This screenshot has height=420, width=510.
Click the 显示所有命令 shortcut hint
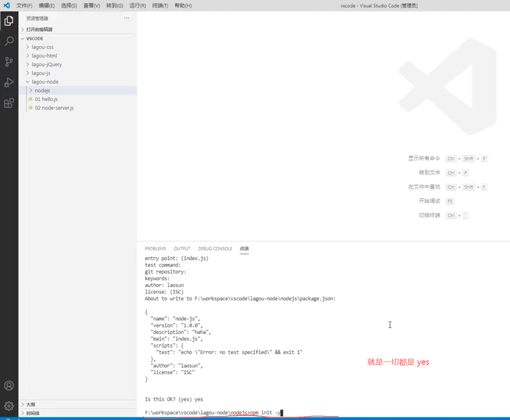point(424,158)
